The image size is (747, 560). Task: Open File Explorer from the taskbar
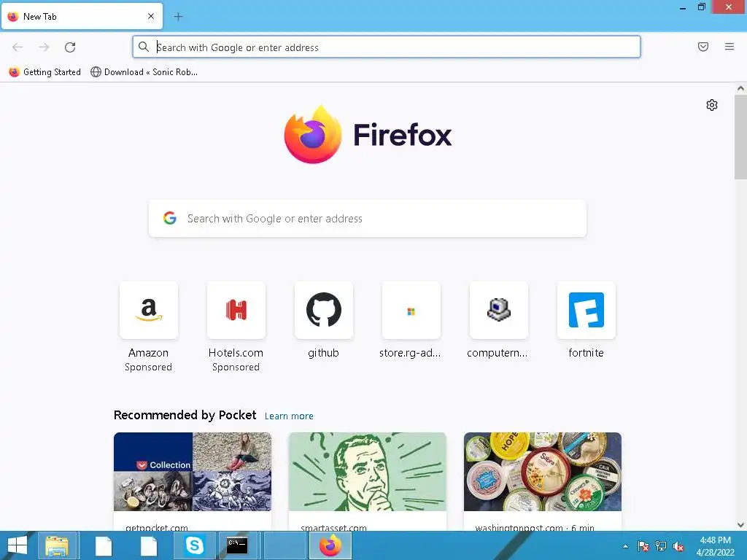pos(57,545)
